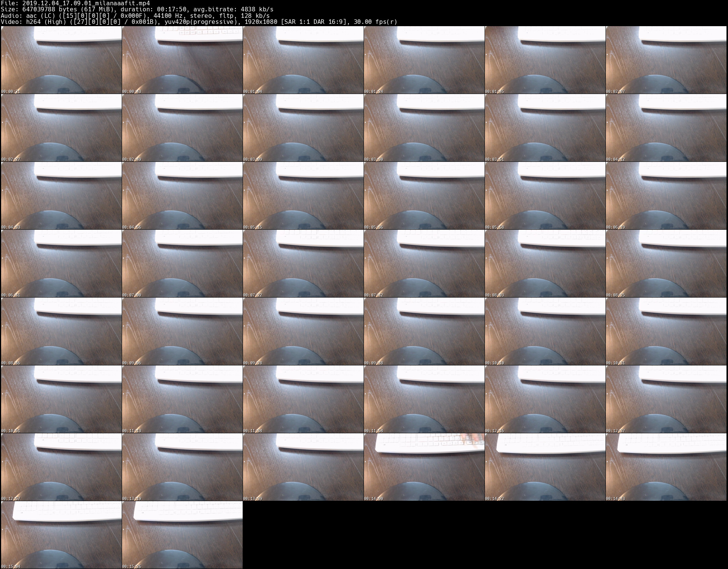This screenshot has width=728, height=569.
Task: Pick the 00:12:16 video frame
Action: pyautogui.click(x=545, y=399)
